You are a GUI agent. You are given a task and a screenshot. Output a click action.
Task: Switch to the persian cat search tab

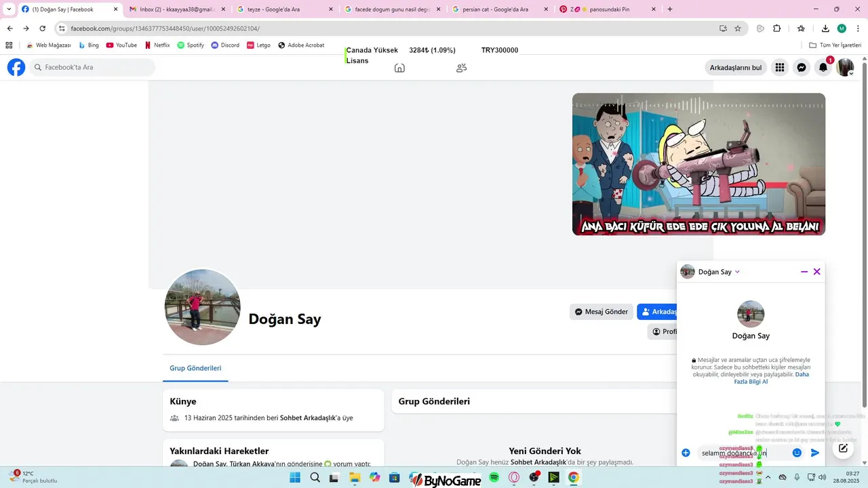(x=500, y=9)
